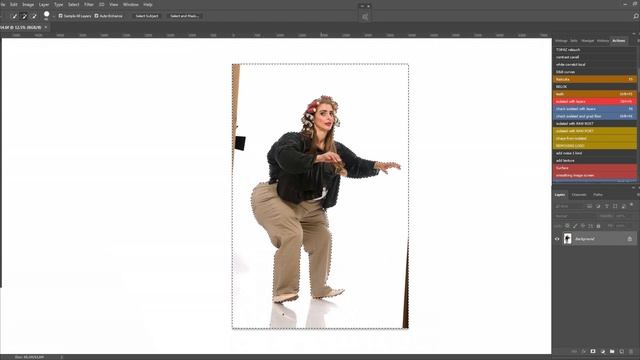Open the Filter menu
Image resolution: width=640 pixels, height=360 pixels.
89,4
